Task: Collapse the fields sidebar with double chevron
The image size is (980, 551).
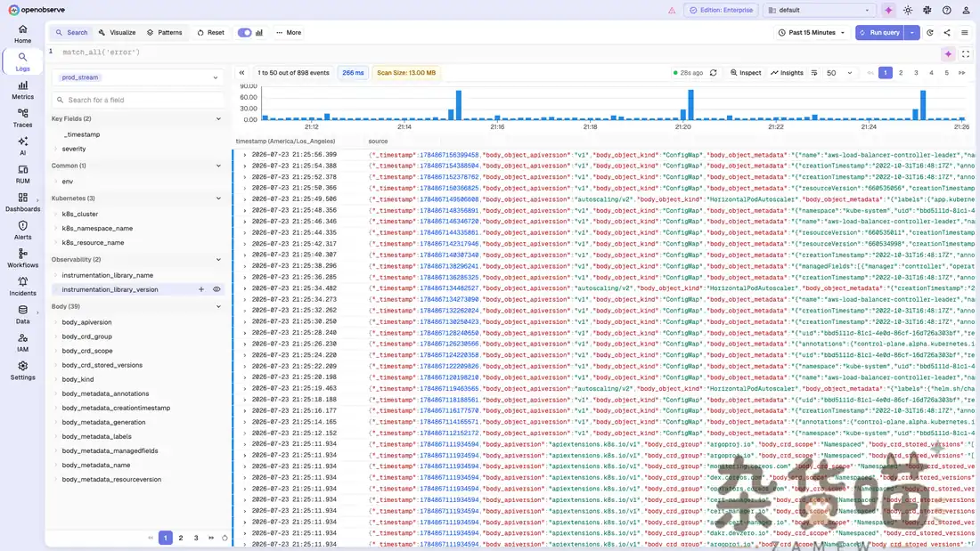Action: pos(241,73)
